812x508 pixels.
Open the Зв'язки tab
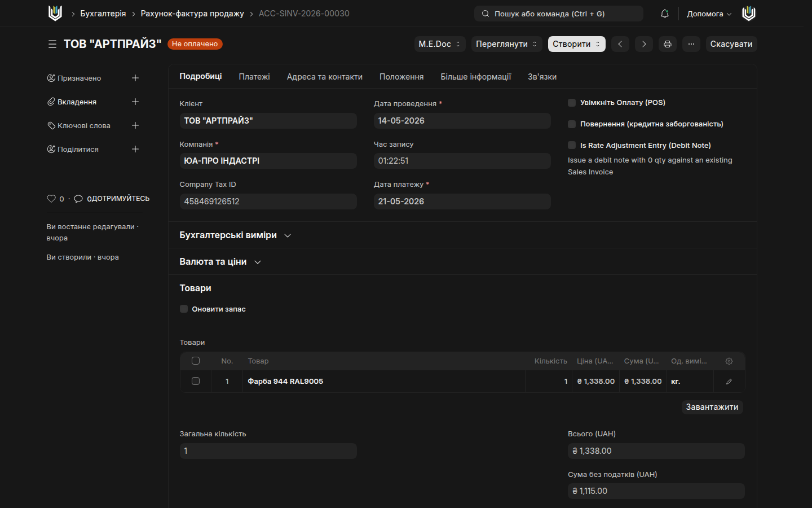pos(542,77)
